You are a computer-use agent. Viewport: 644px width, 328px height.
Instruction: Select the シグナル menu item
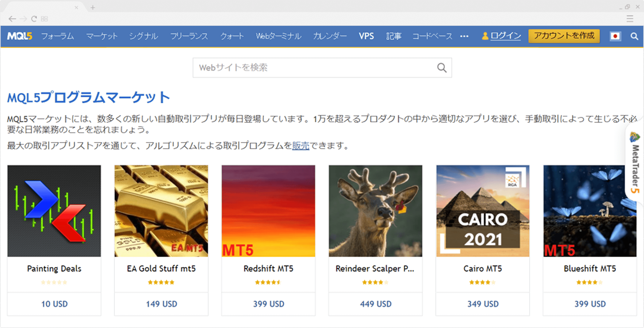pyautogui.click(x=144, y=36)
